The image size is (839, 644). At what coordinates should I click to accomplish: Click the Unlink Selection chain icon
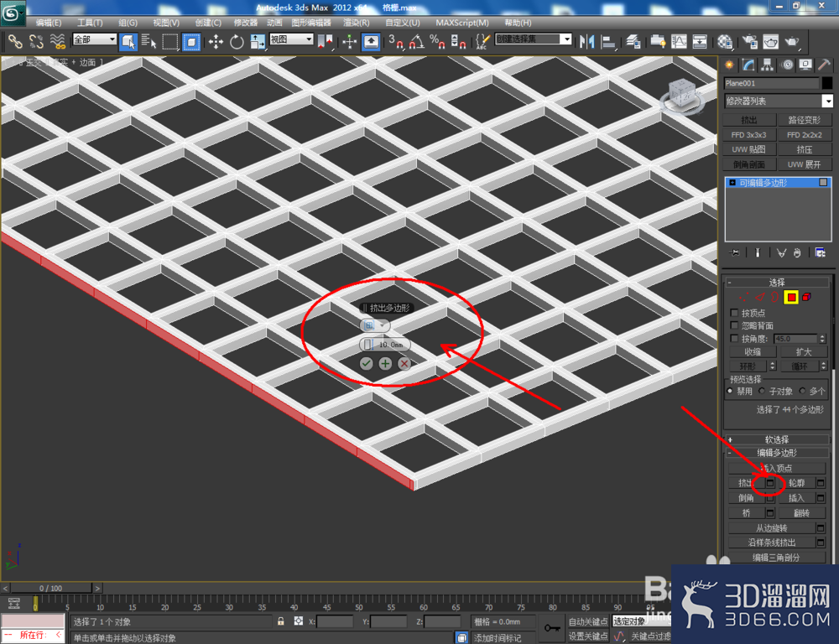click(x=36, y=41)
